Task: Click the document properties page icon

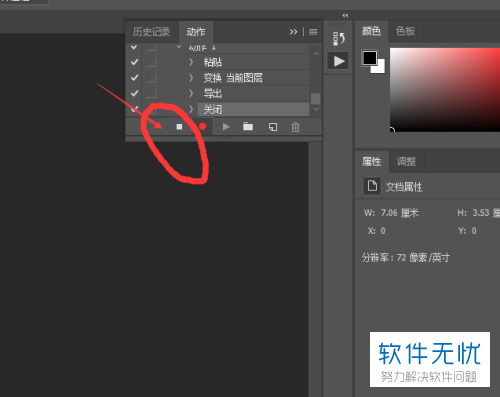Action: [372, 186]
